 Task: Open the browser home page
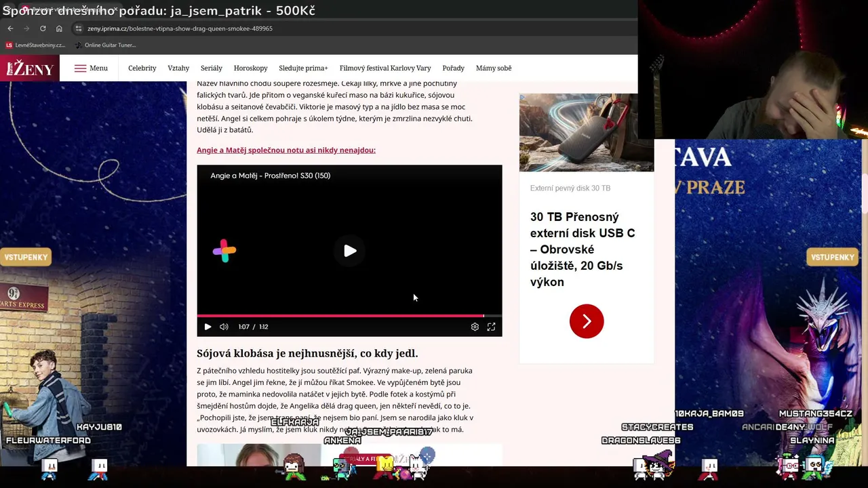tap(59, 28)
